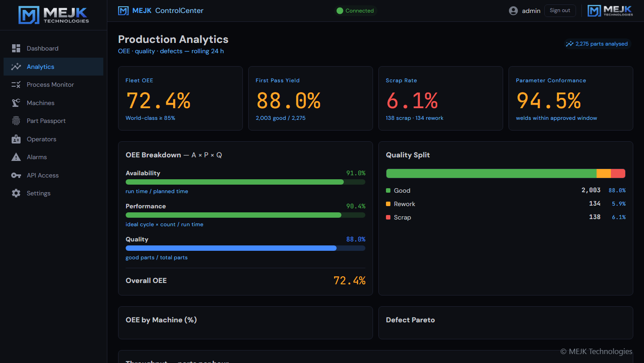Click the Defect Pareto heading
The height and width of the screenshot is (363, 644).
(410, 320)
